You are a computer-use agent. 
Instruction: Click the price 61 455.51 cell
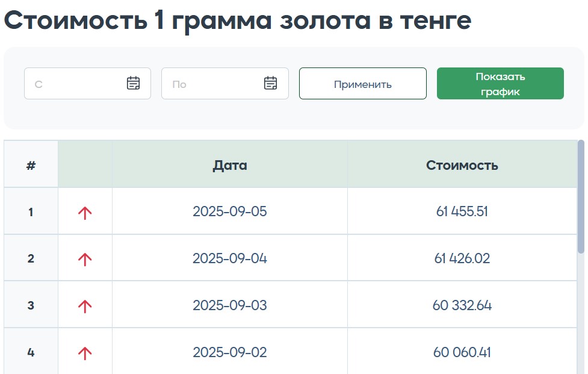(x=462, y=212)
